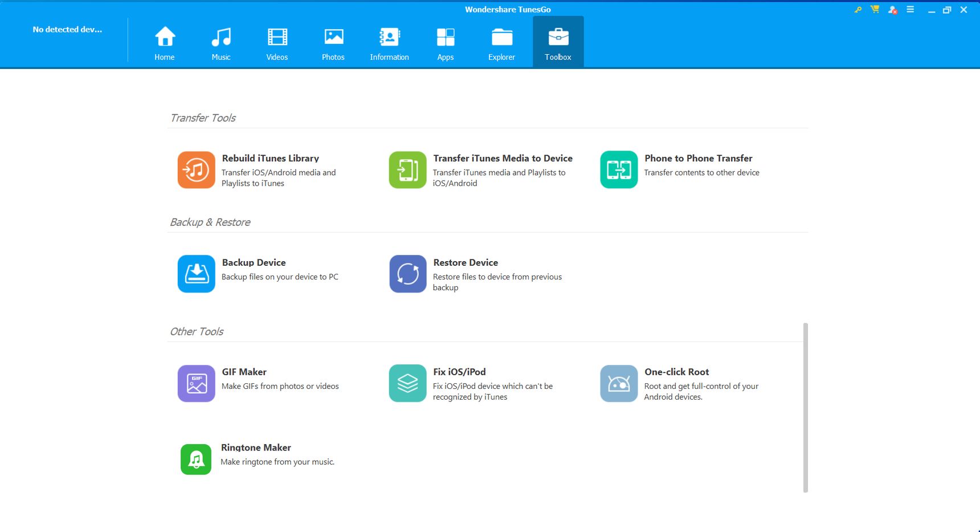Select the Toolbox tab
This screenshot has width=980, height=532.
558,42
